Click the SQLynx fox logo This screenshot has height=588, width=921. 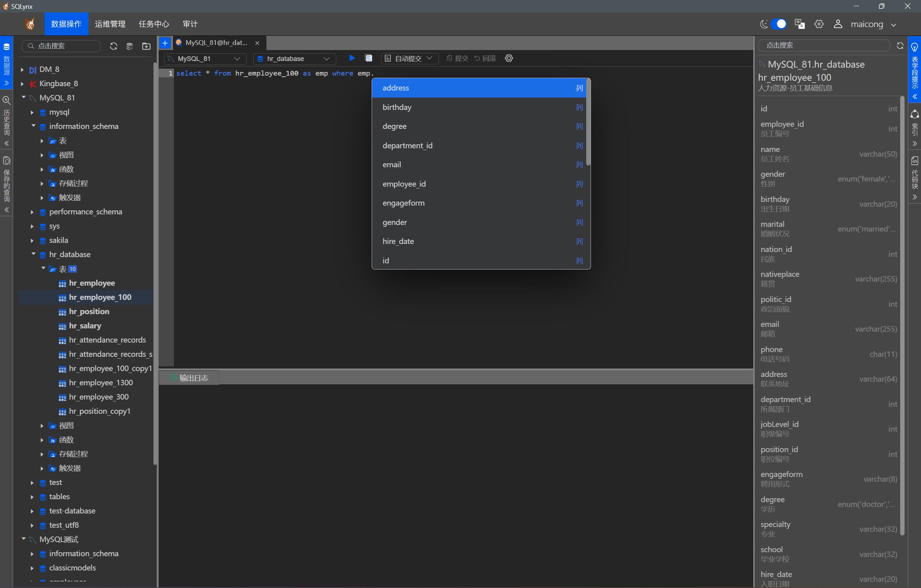pyautogui.click(x=30, y=24)
